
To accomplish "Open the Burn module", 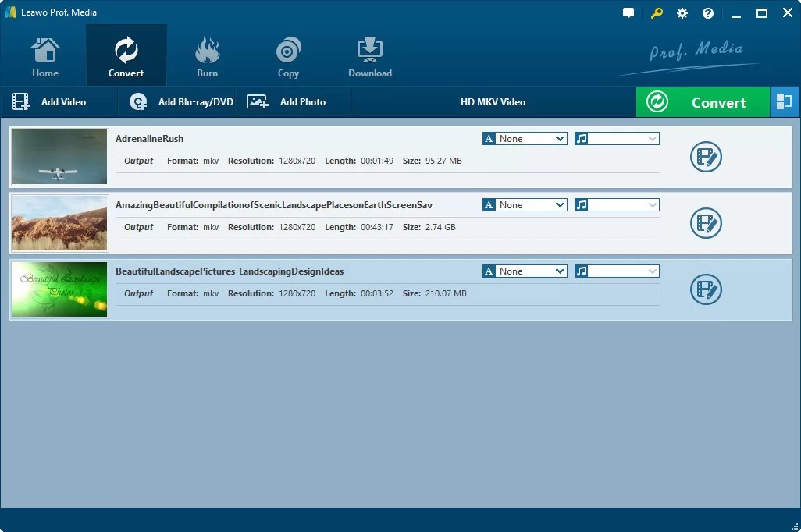I will point(207,55).
